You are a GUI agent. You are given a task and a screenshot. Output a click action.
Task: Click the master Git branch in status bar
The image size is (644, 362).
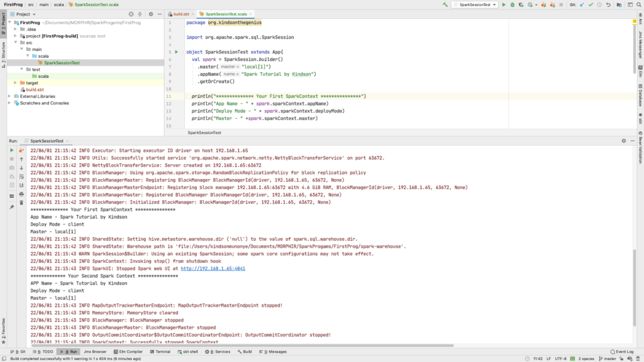pos(608,359)
